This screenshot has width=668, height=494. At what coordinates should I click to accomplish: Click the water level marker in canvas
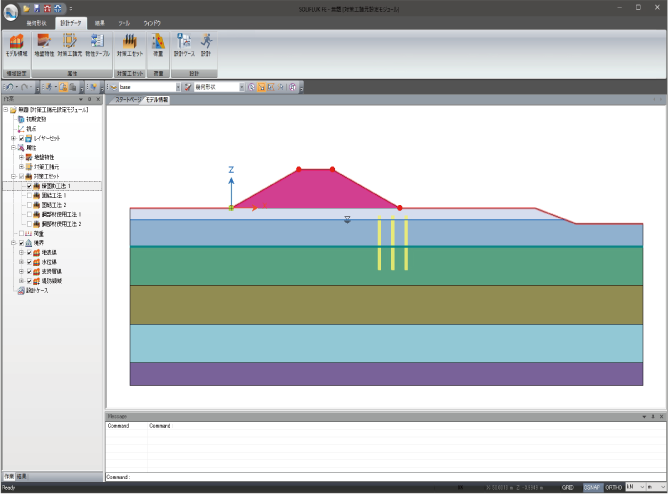tap(347, 219)
